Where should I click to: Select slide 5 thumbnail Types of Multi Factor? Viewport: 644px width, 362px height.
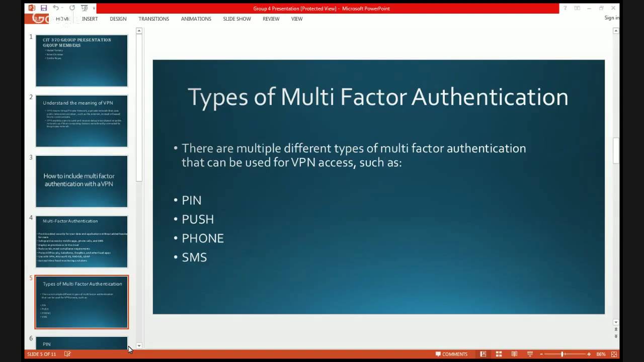(x=82, y=302)
